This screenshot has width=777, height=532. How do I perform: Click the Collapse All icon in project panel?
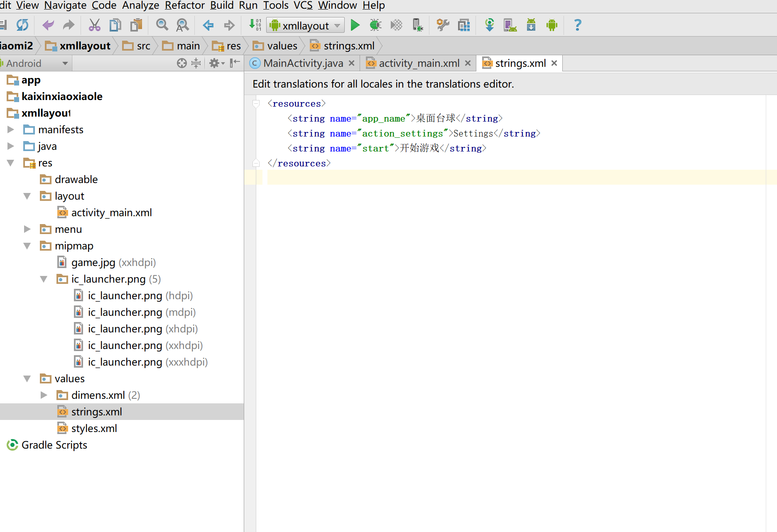tap(196, 63)
